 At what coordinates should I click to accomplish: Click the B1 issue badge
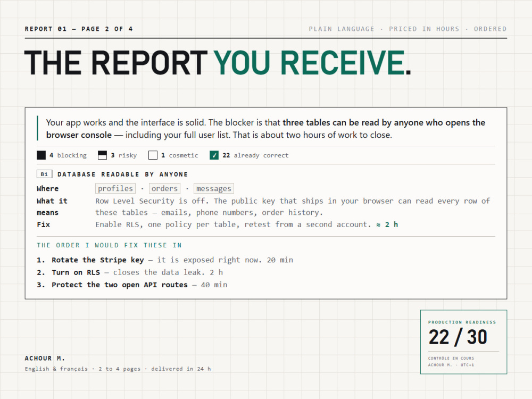coord(45,174)
